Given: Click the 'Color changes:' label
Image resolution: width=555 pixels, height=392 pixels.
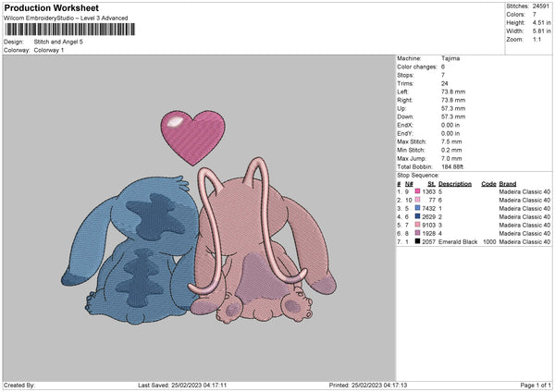Looking at the screenshot, I should pos(417,67).
